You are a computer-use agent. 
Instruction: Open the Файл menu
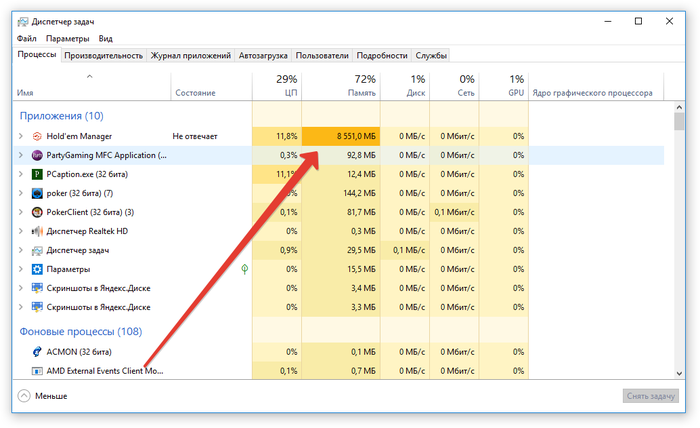coord(26,38)
